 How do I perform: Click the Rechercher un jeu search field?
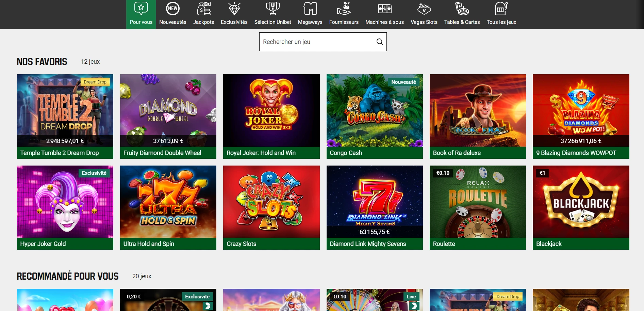[x=323, y=42]
